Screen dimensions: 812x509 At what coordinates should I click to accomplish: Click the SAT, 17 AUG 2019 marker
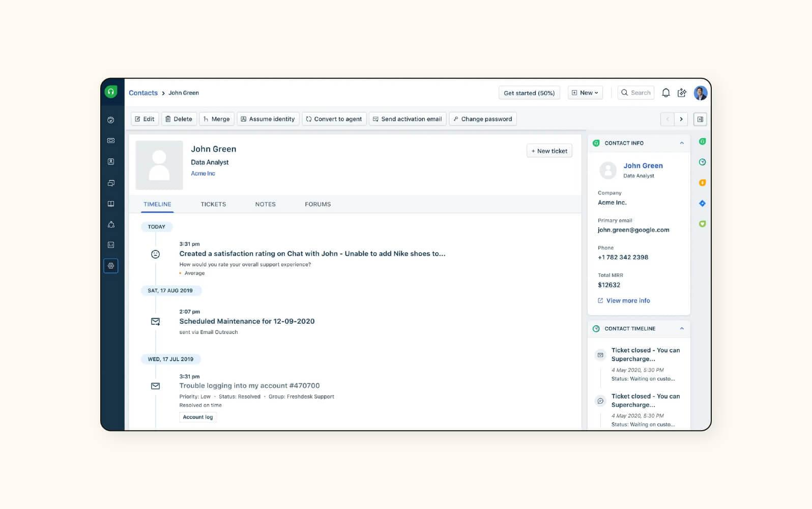170,291
